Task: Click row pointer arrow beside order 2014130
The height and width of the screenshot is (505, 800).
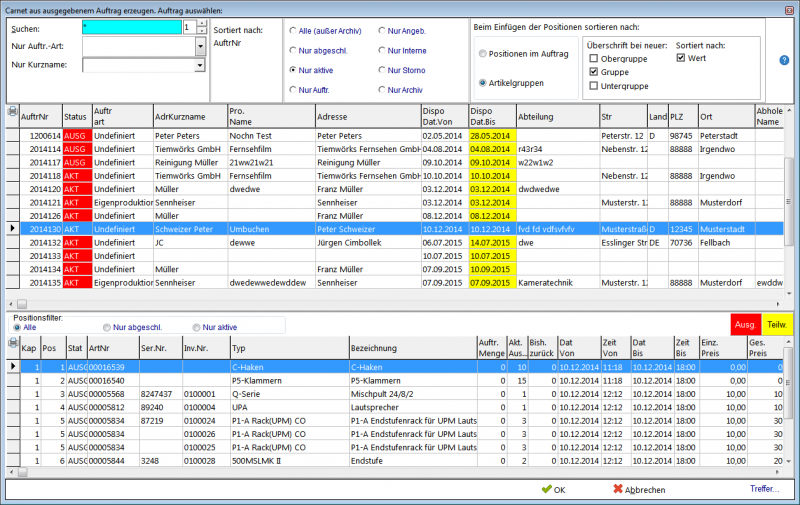Action: 12,229
